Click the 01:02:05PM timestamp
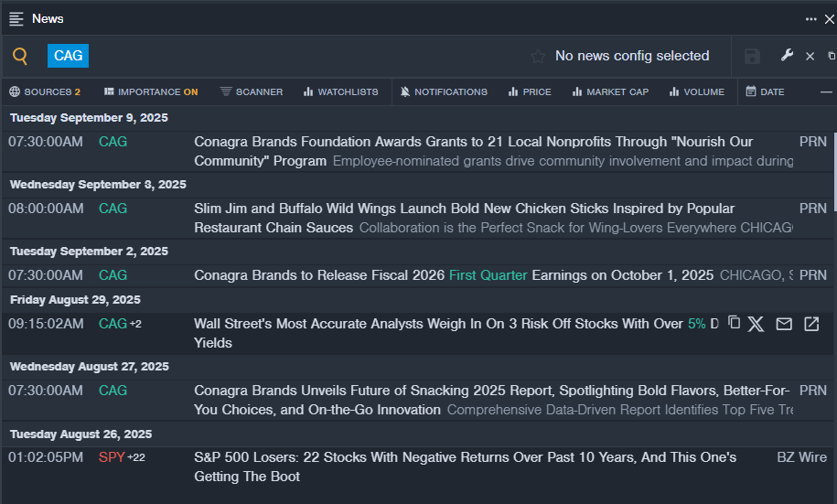Image resolution: width=837 pixels, height=504 pixels. click(46, 457)
